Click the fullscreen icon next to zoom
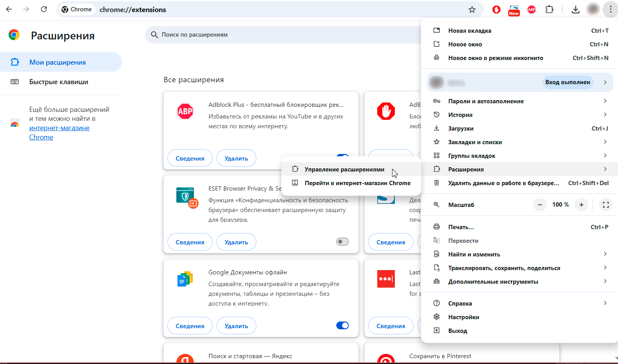The width and height of the screenshot is (618, 364). click(x=606, y=205)
